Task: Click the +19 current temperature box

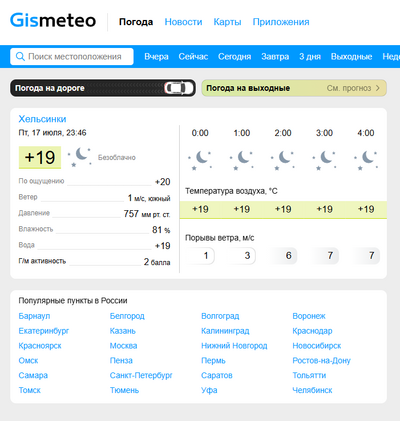Action: (x=40, y=157)
